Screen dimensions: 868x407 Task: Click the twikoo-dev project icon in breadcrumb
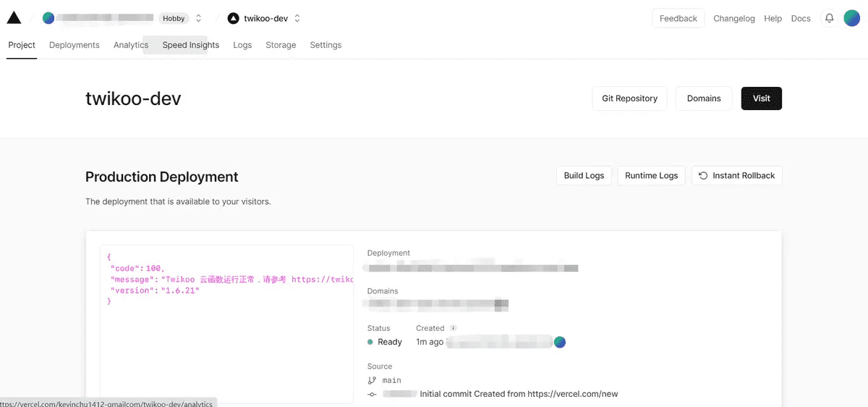[233, 18]
